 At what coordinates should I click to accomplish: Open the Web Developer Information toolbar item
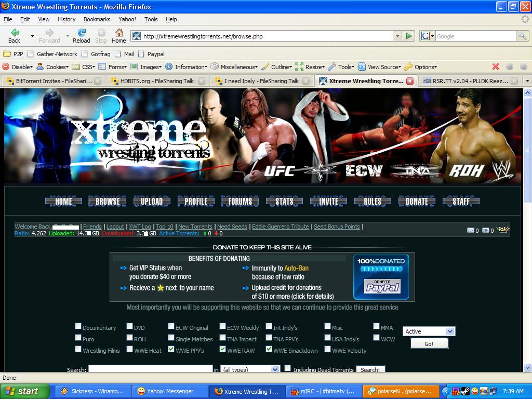[187, 67]
